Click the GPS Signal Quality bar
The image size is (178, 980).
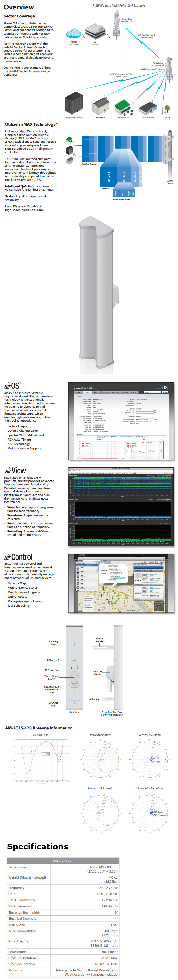(x=145, y=419)
